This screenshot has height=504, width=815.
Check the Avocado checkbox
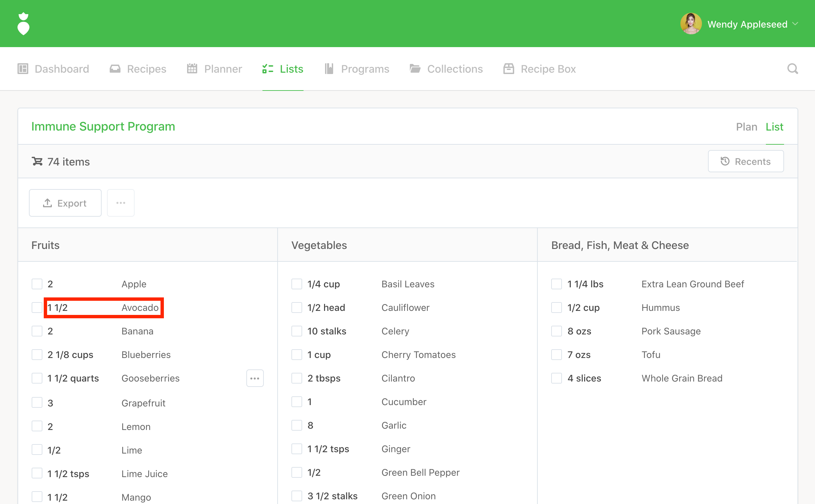coord(37,308)
